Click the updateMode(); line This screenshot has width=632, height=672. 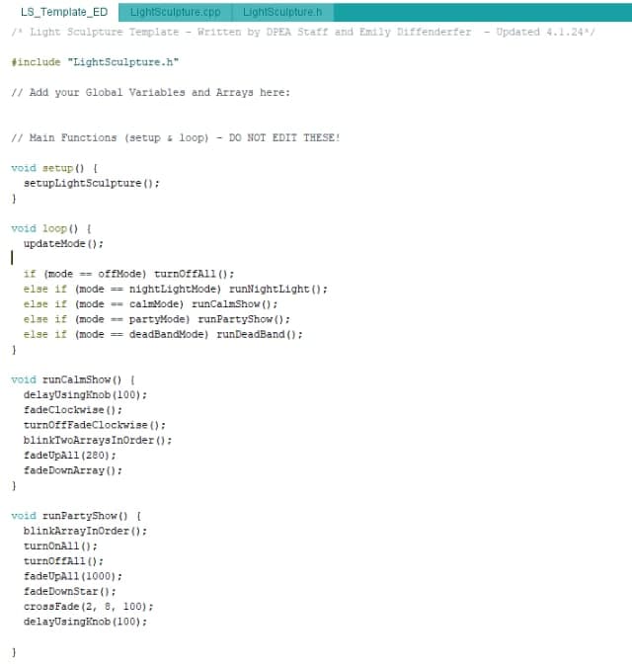63,244
